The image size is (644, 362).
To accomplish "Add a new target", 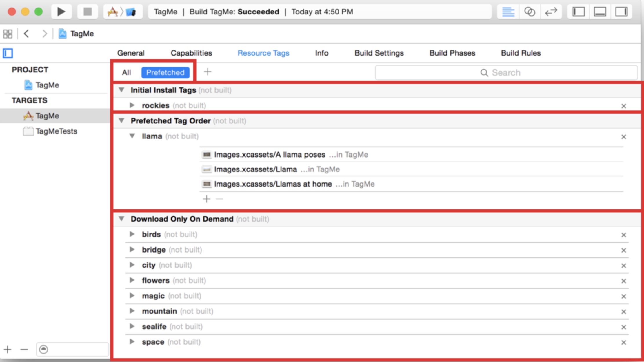I will point(8,350).
